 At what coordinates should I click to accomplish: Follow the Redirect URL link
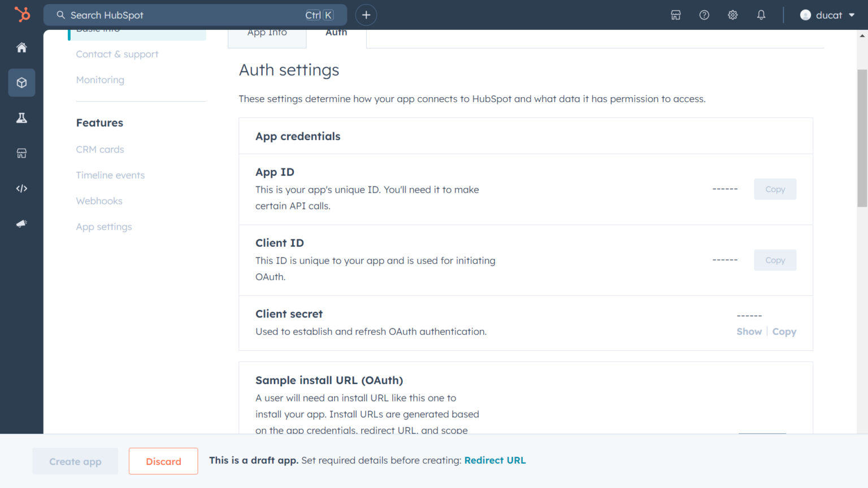click(x=495, y=460)
